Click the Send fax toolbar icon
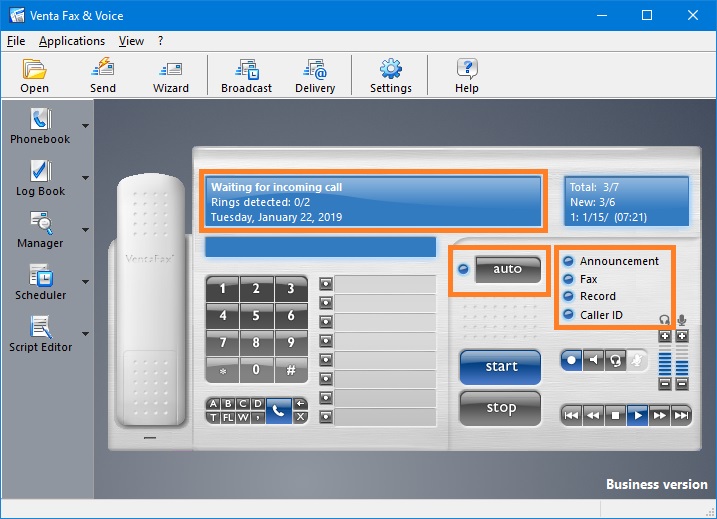 pos(102,75)
